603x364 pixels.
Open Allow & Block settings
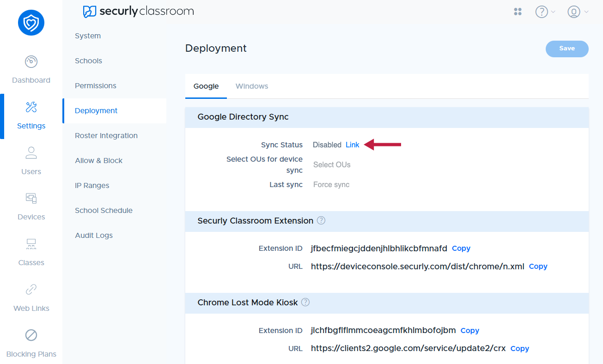pyautogui.click(x=98, y=160)
